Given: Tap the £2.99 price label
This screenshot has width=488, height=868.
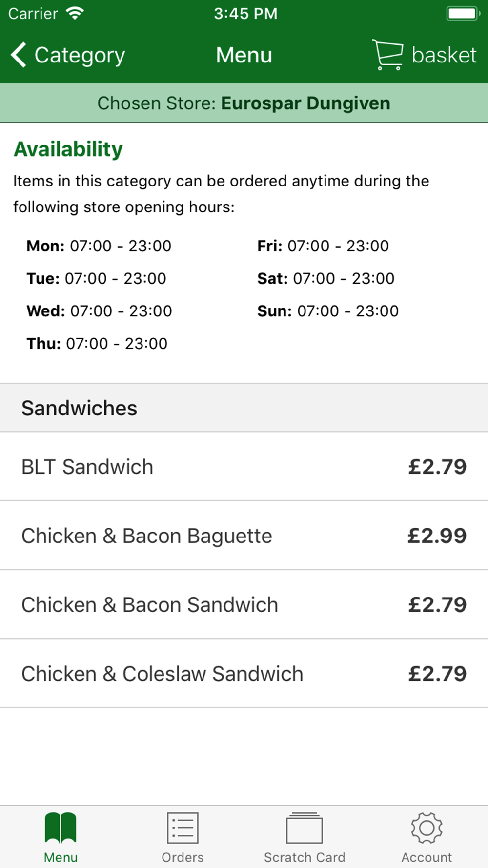Looking at the screenshot, I should pyautogui.click(x=437, y=536).
